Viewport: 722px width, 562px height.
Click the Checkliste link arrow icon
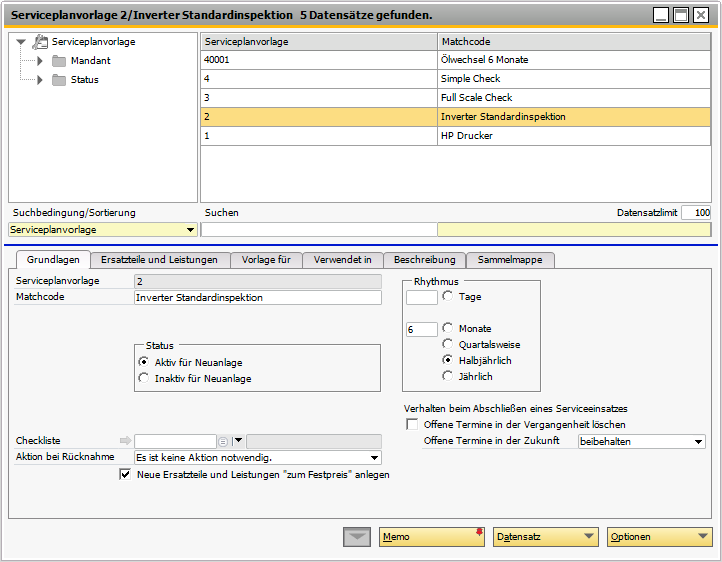point(125,441)
